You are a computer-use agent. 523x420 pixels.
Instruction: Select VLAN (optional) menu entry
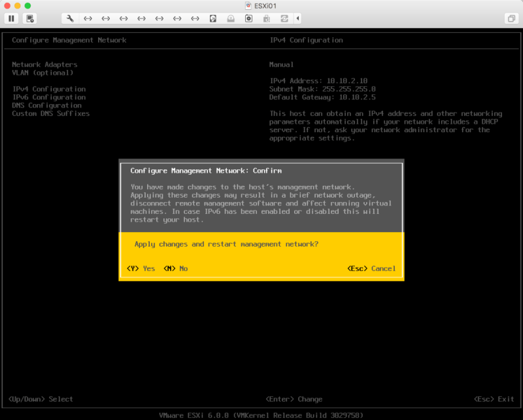point(43,73)
